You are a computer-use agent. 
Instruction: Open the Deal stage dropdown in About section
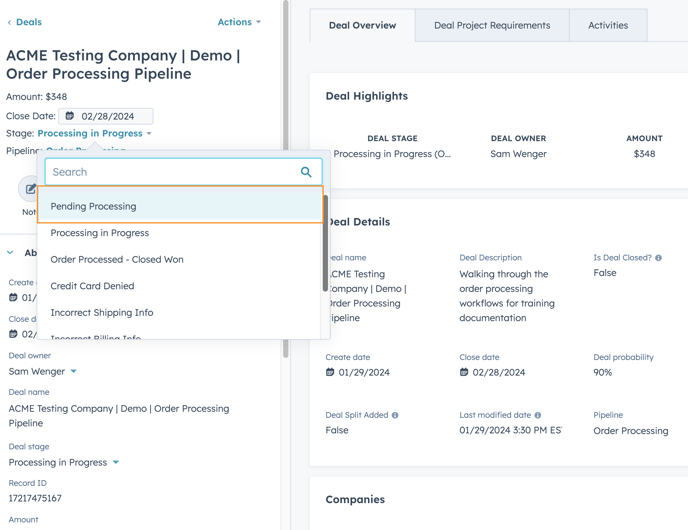tap(64, 462)
